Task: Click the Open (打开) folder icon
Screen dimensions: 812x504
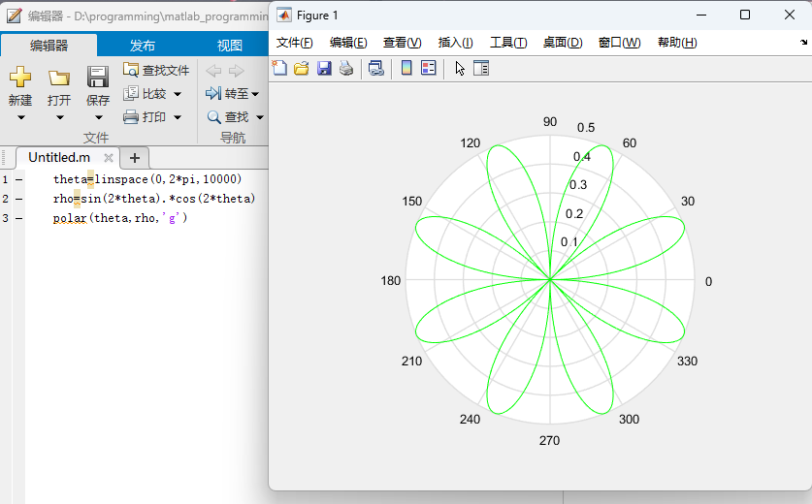Action: [59, 78]
